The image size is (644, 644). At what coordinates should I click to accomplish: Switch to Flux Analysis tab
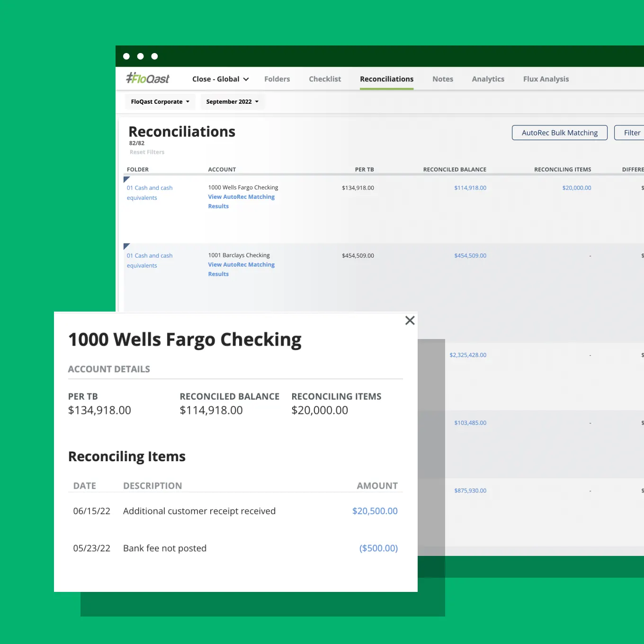pyautogui.click(x=546, y=79)
